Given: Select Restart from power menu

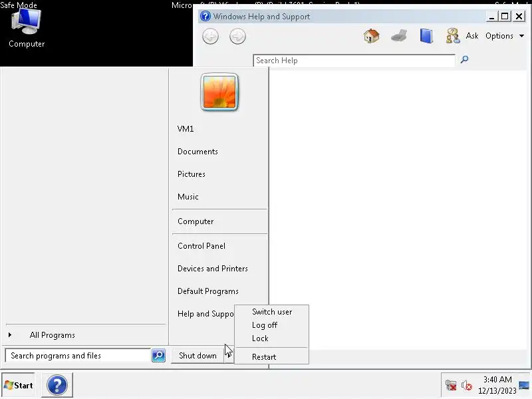Looking at the screenshot, I should click(264, 357).
